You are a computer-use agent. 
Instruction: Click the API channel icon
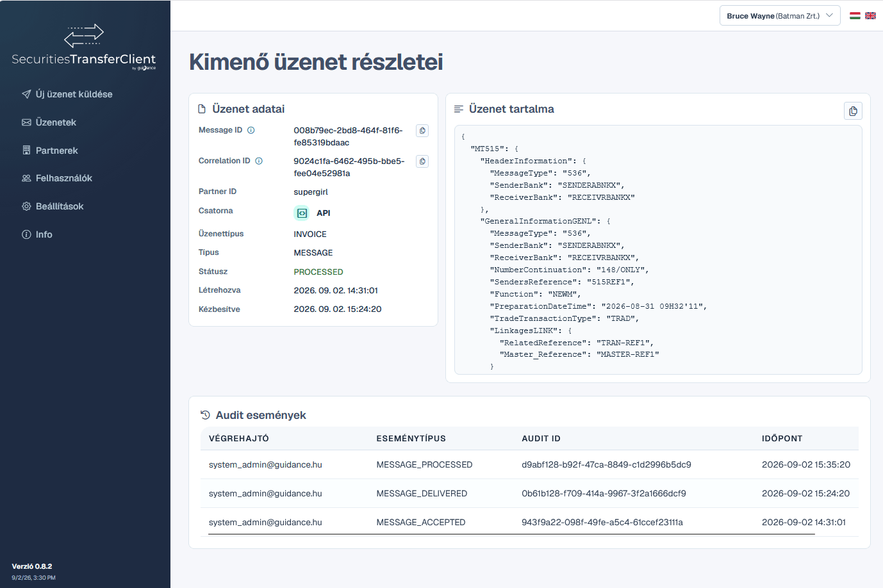[302, 213]
